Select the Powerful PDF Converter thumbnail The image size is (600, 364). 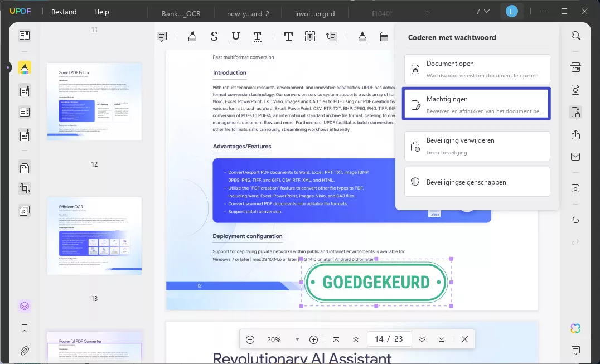click(x=94, y=348)
